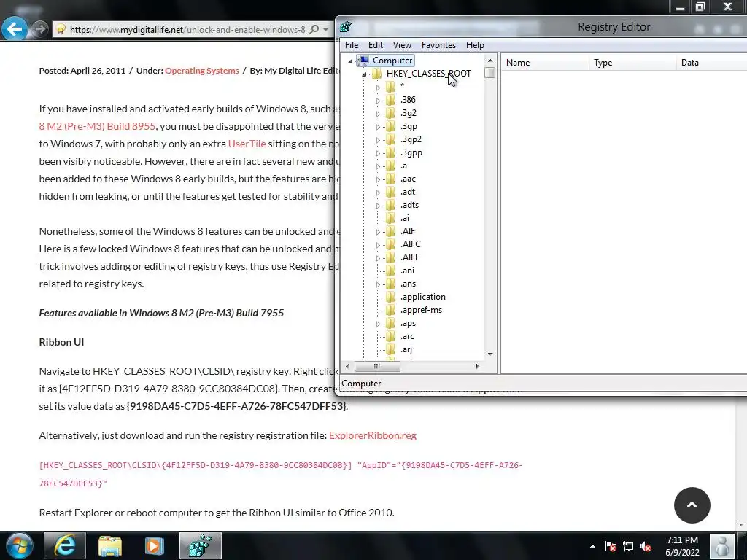This screenshot has width=747, height=560.
Task: Click the folder icon of .3gpp
Action: click(391, 153)
